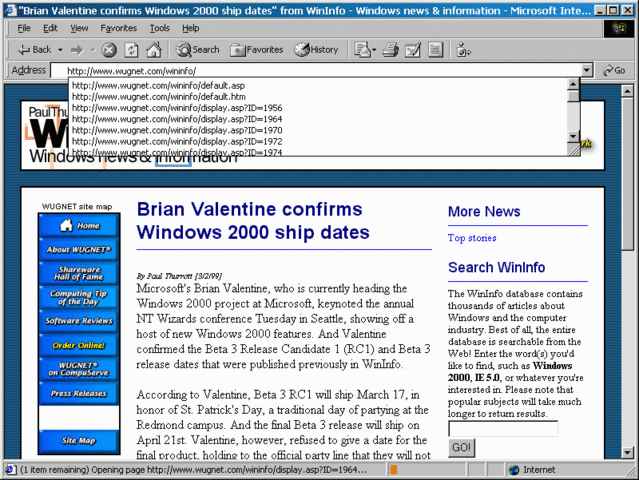Click the IE logo throbber
This screenshot has width=639, height=480.
tap(619, 29)
